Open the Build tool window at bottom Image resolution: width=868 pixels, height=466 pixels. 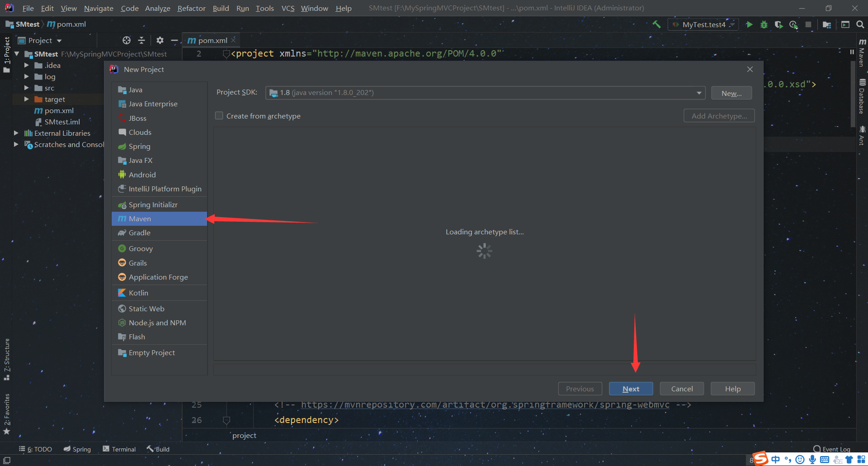coord(158,449)
